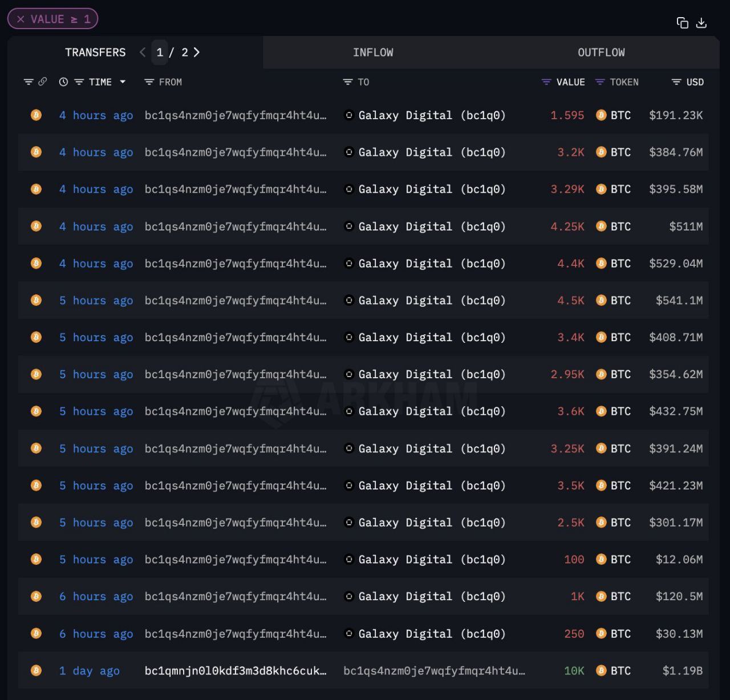This screenshot has height=700, width=730.
Task: Click BTC token icon in the $12.06M row
Action: (601, 560)
